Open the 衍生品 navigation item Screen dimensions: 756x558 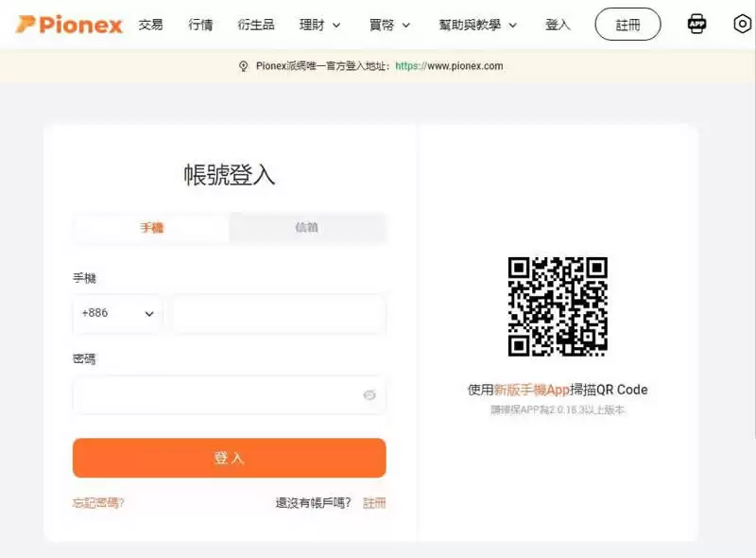pyautogui.click(x=255, y=26)
